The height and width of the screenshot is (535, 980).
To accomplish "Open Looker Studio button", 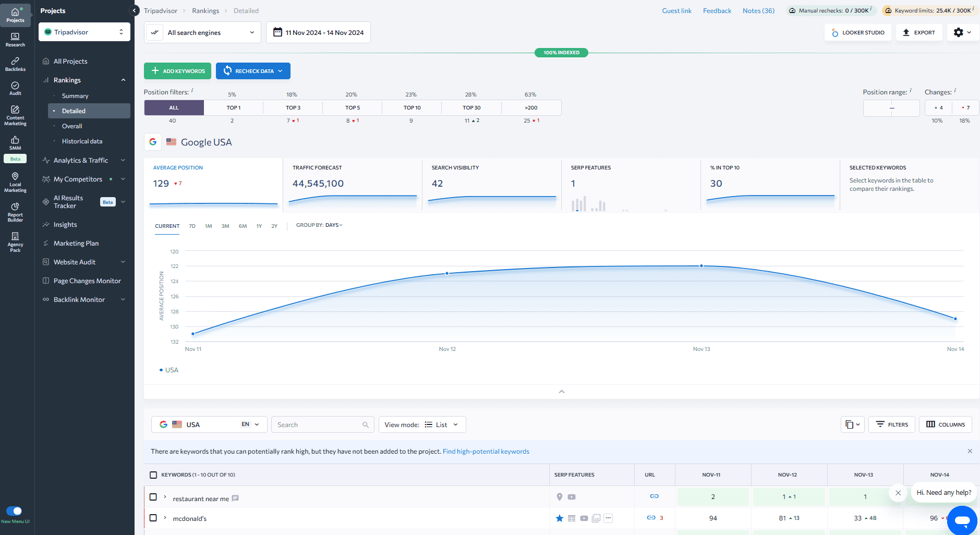I will click(858, 32).
